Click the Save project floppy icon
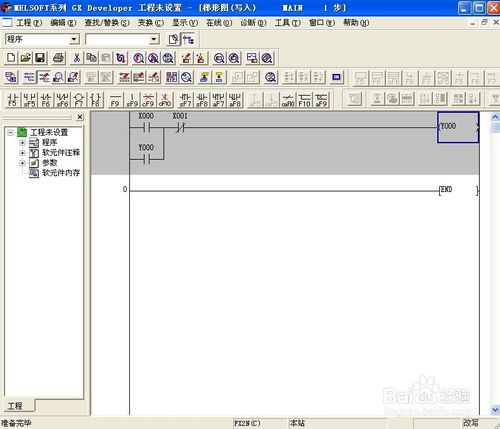Screen dimensions: 500x429 pyautogui.click(x=40, y=58)
